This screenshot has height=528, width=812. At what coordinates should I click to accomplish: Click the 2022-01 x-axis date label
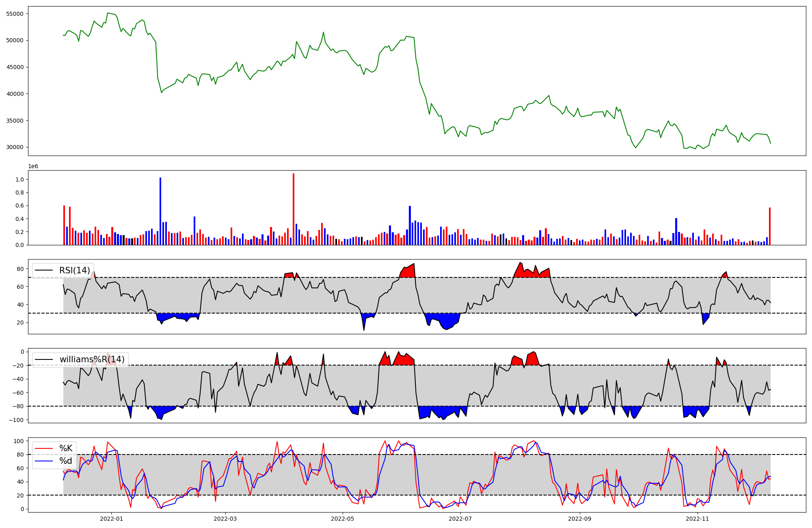[111, 519]
